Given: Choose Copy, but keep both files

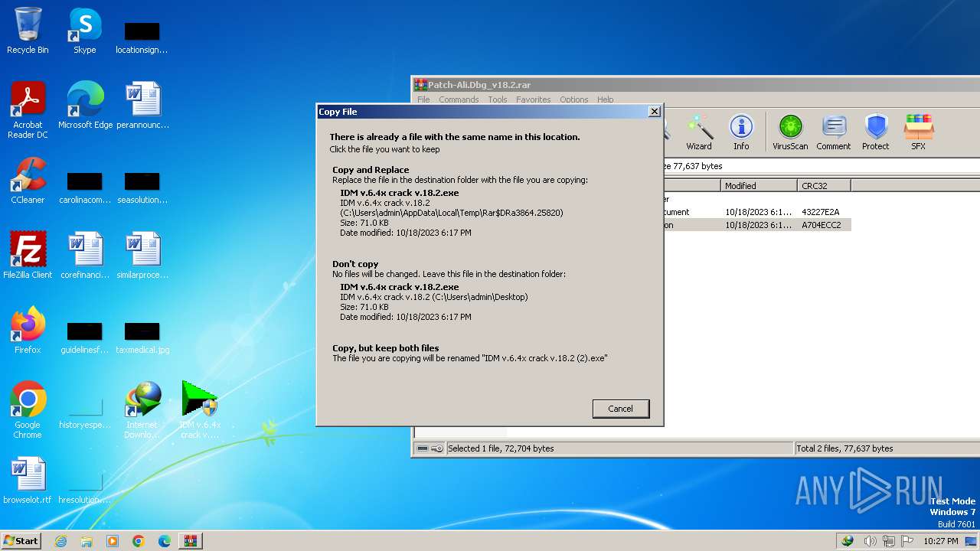Looking at the screenshot, I should coord(490,353).
